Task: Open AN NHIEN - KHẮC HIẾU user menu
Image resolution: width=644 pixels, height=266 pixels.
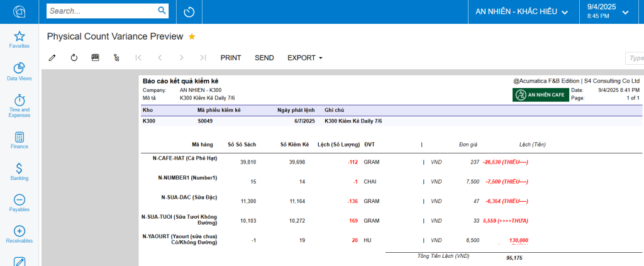Action: [521, 12]
